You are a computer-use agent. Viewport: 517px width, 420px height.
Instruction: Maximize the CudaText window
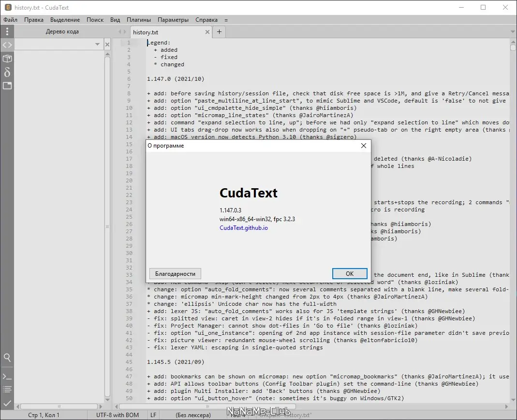tap(483, 7)
